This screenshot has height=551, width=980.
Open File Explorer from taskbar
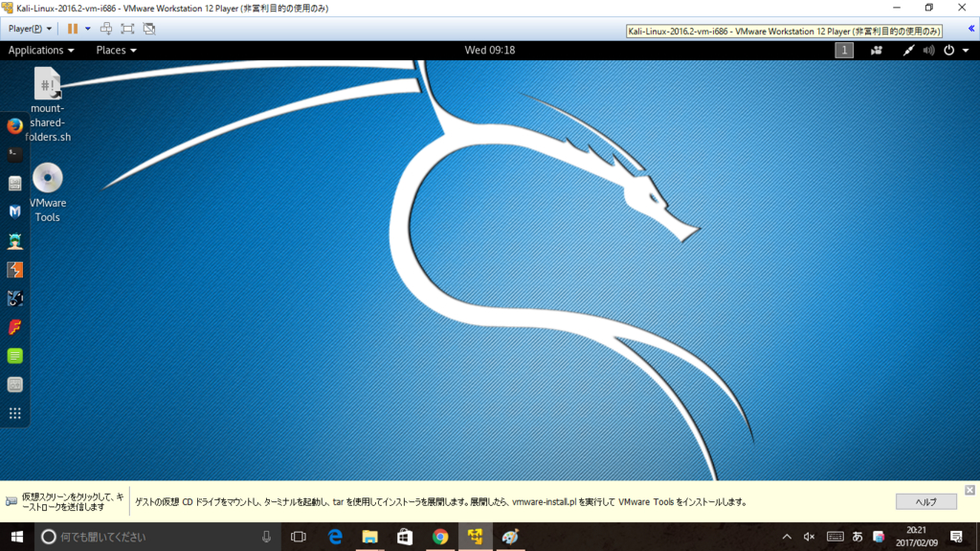tap(370, 537)
